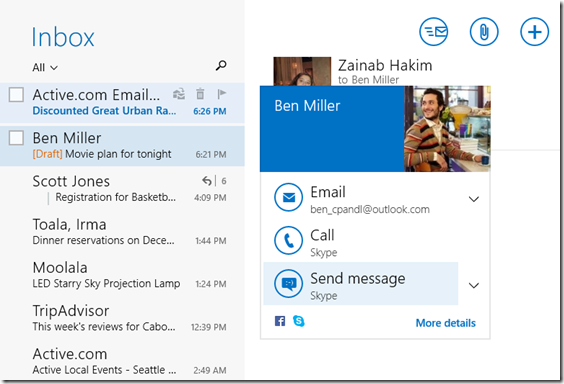
Task: Click the Call phone circle icon
Action: point(288,240)
